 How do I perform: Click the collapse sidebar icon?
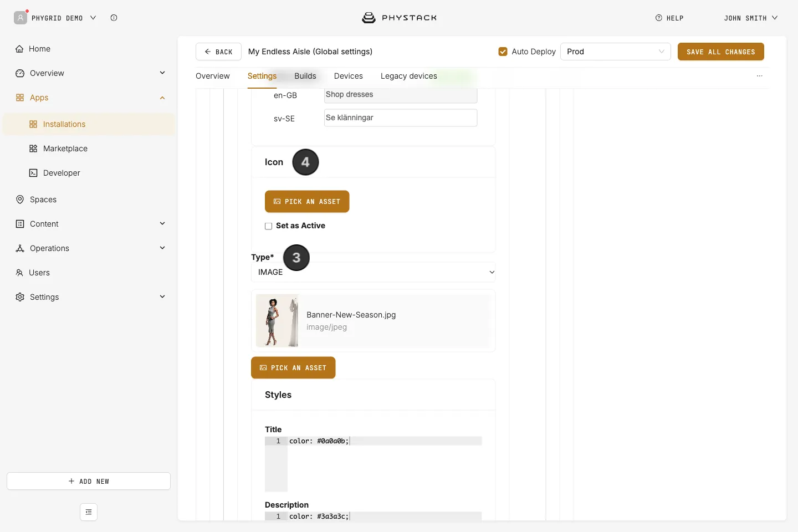pos(89,512)
